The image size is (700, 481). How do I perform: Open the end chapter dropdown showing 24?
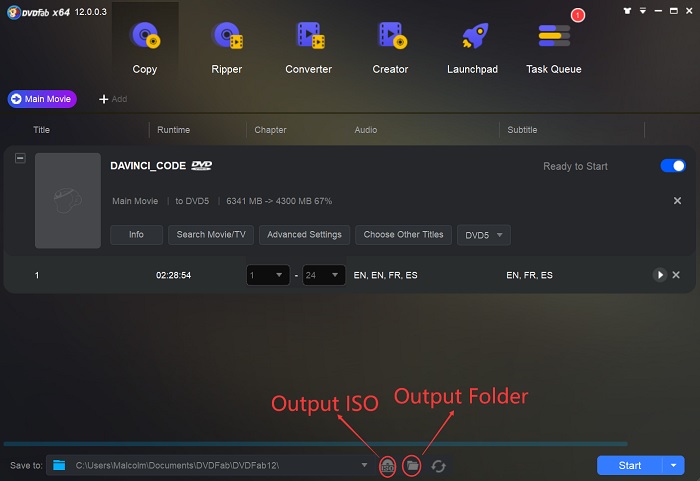click(324, 275)
